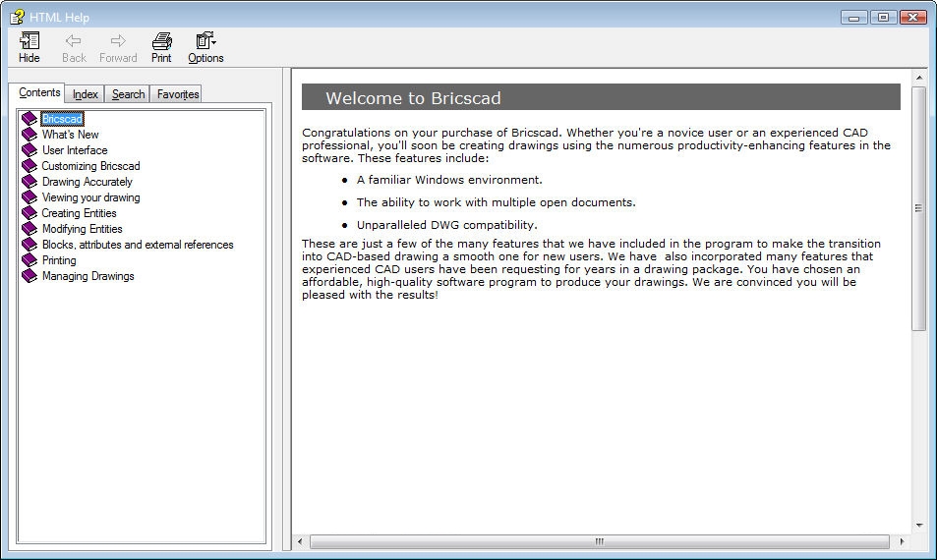Open the Printing topic

coord(59,260)
